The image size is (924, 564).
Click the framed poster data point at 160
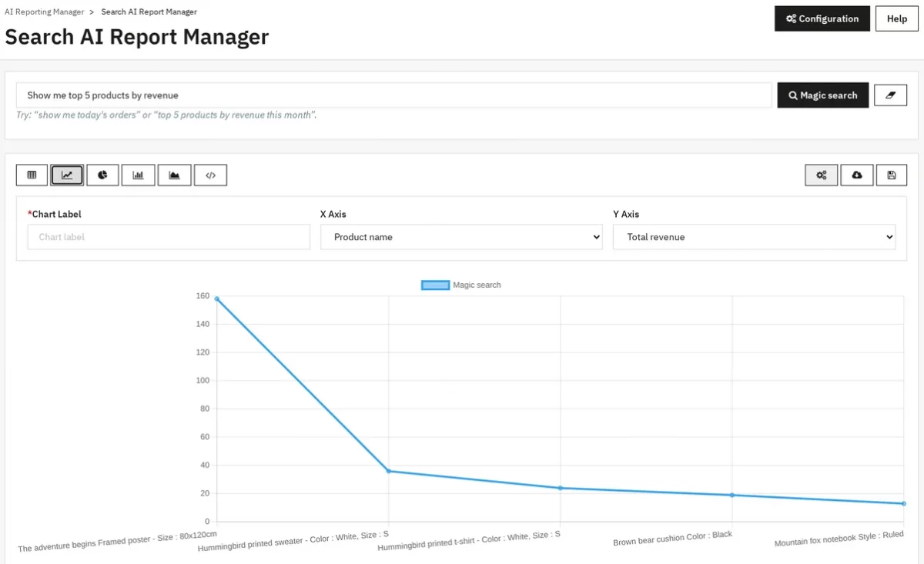click(x=216, y=299)
